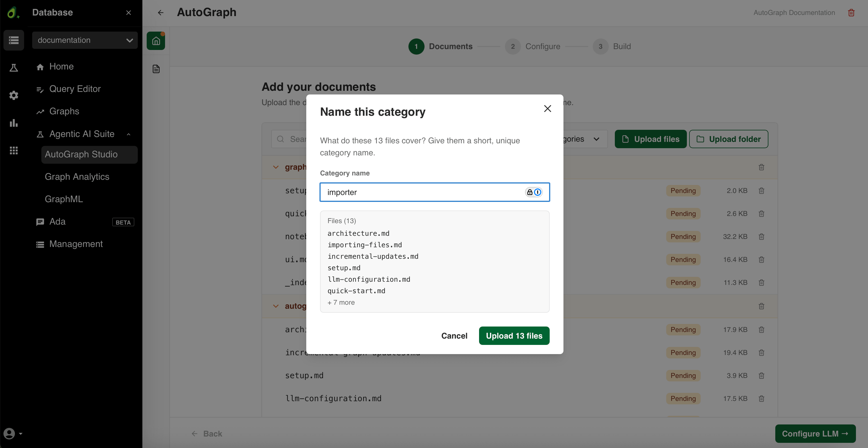Delete the 32.2 KB file row

(x=761, y=237)
